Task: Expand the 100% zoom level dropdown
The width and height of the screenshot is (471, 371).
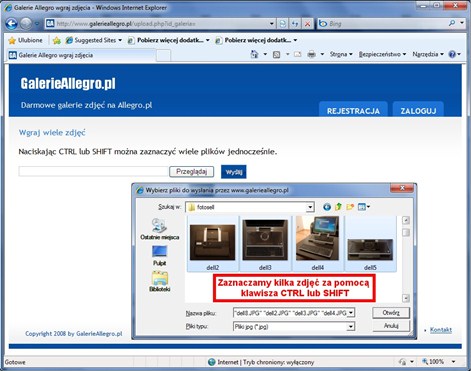Action: click(454, 362)
